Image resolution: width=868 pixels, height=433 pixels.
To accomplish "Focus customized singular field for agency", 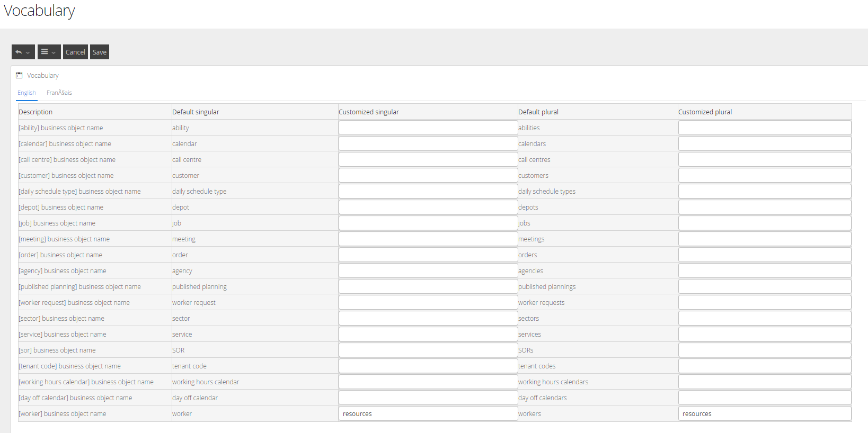I will [x=428, y=270].
